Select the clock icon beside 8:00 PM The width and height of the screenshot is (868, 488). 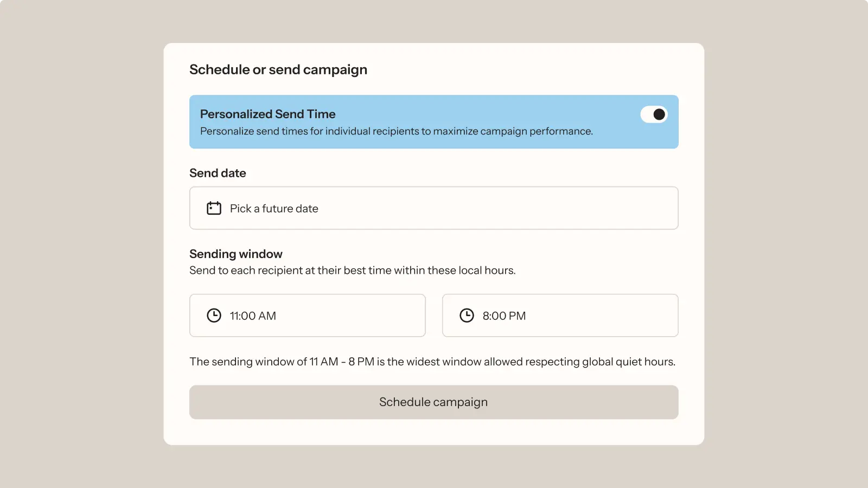pyautogui.click(x=467, y=315)
